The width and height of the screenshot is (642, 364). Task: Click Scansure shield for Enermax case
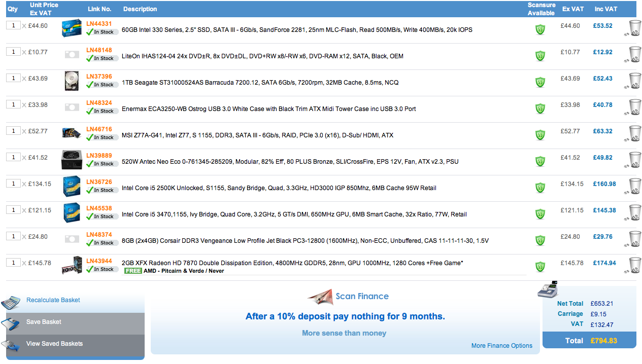540,108
